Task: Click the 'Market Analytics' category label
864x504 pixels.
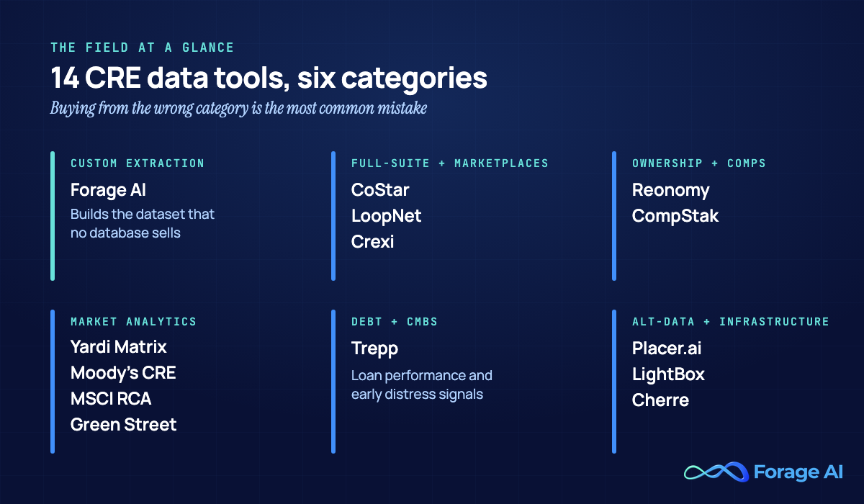Action: click(x=133, y=322)
